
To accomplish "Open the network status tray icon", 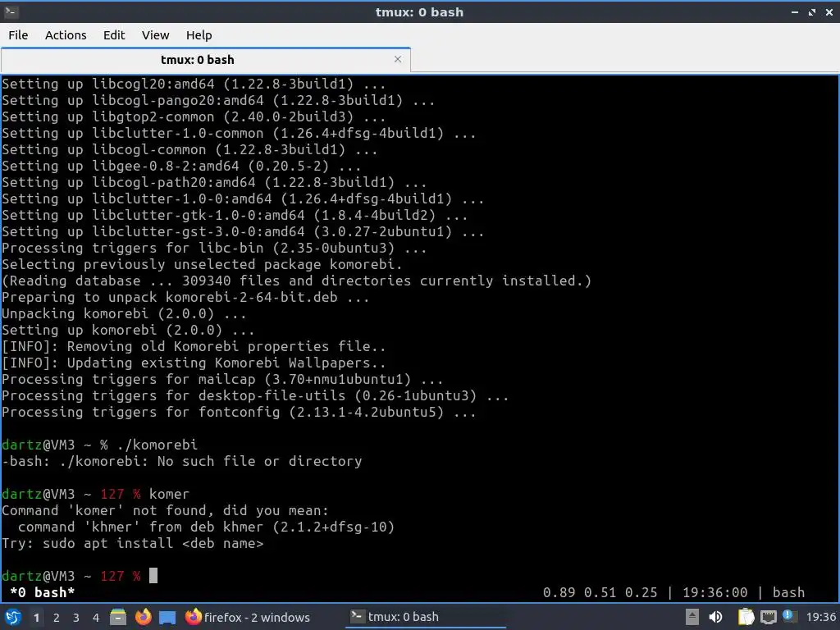I will [x=768, y=617].
